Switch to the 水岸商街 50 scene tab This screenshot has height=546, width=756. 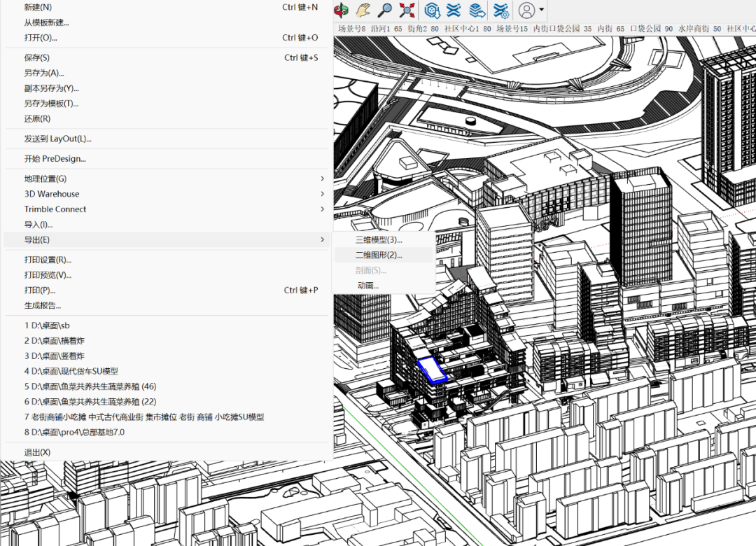pos(699,29)
